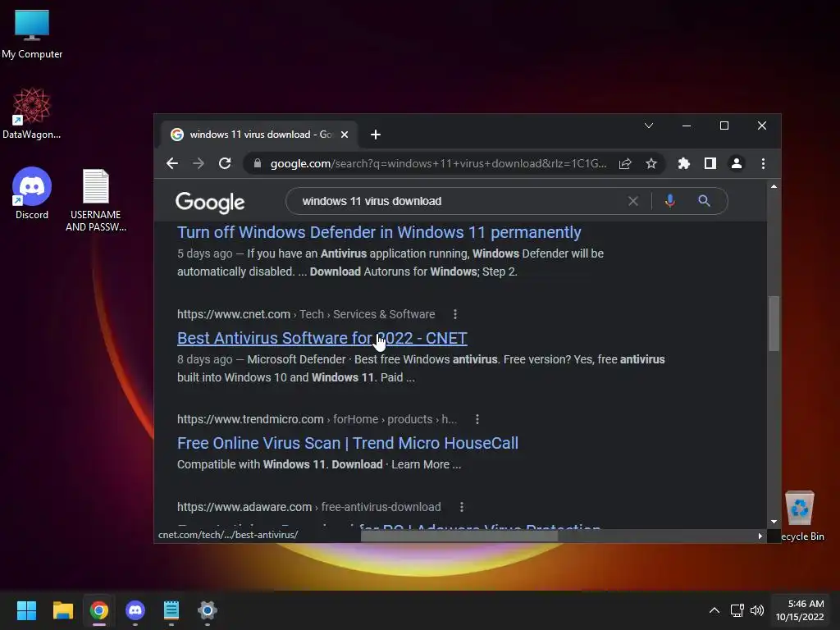Open the Chrome extensions puzzle icon
This screenshot has width=840, height=630.
coord(684,163)
